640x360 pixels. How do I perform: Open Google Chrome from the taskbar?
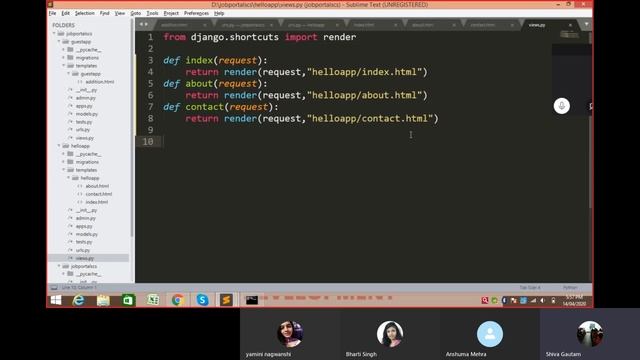[x=178, y=300]
